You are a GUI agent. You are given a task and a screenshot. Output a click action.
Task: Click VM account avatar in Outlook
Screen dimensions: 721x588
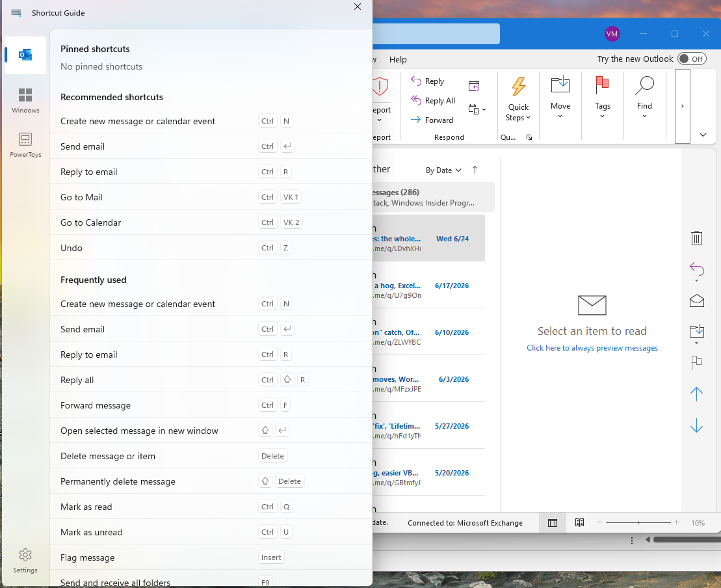(x=612, y=34)
